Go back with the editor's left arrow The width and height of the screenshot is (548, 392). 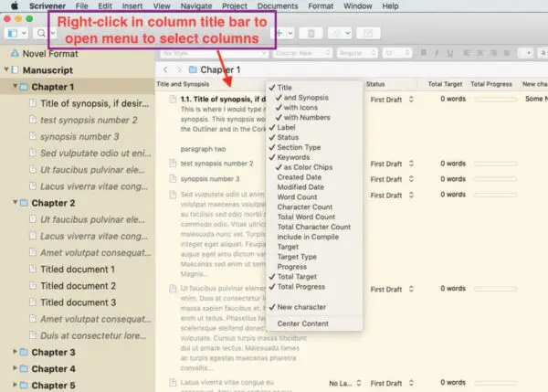[x=165, y=69]
